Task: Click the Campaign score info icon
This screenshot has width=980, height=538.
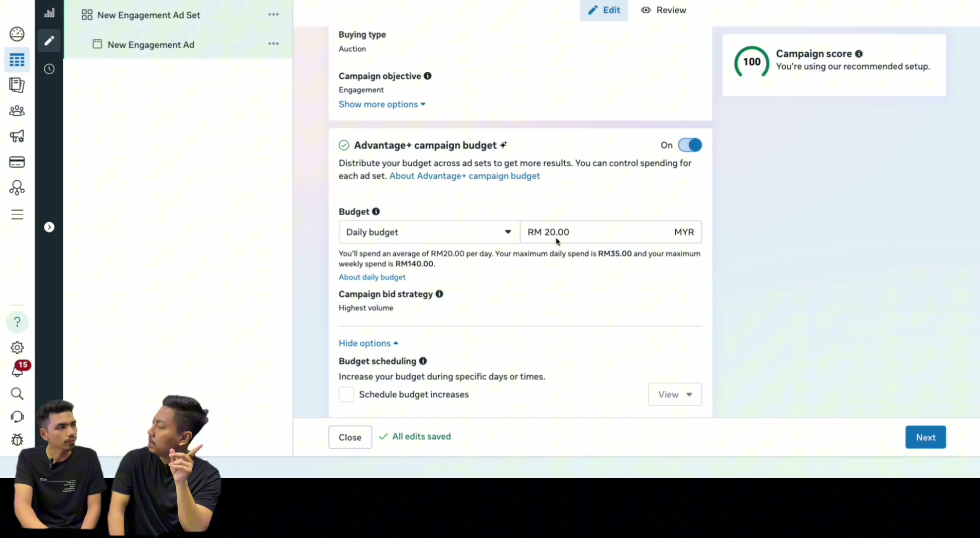Action: 858,54
